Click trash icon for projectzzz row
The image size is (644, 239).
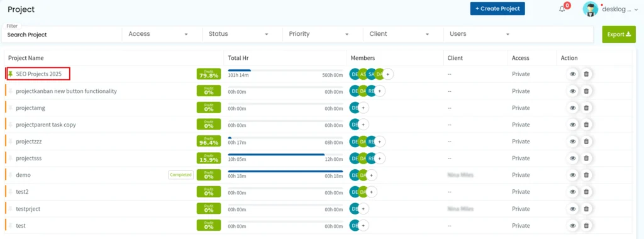(586, 142)
